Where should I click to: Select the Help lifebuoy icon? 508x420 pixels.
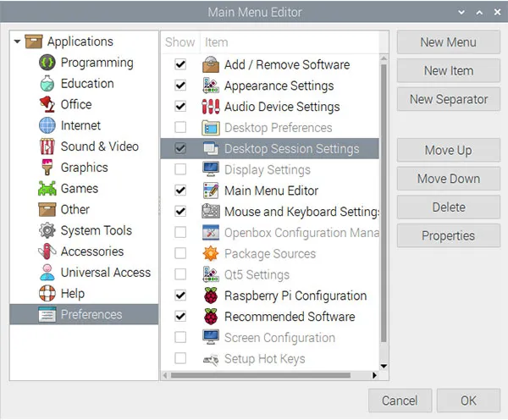tap(47, 293)
